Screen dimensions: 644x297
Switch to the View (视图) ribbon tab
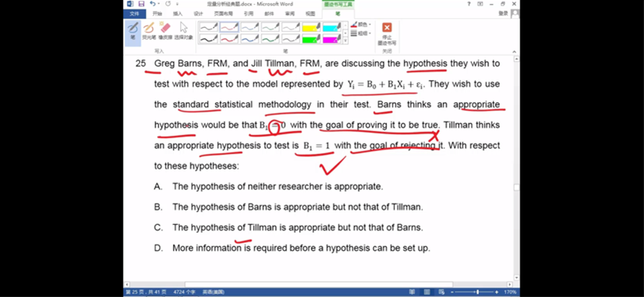pyautogui.click(x=310, y=13)
